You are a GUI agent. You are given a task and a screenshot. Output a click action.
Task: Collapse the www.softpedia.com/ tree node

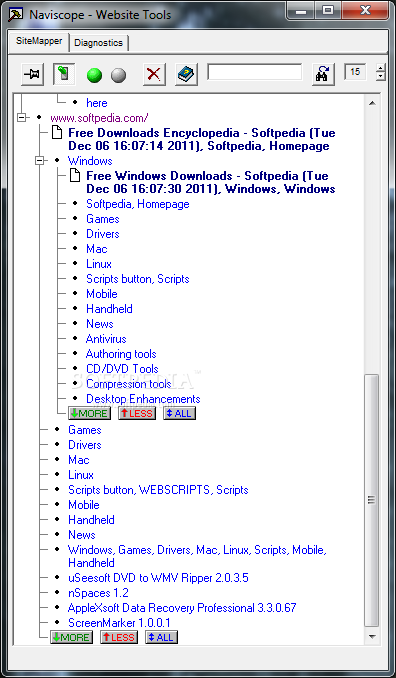21,117
